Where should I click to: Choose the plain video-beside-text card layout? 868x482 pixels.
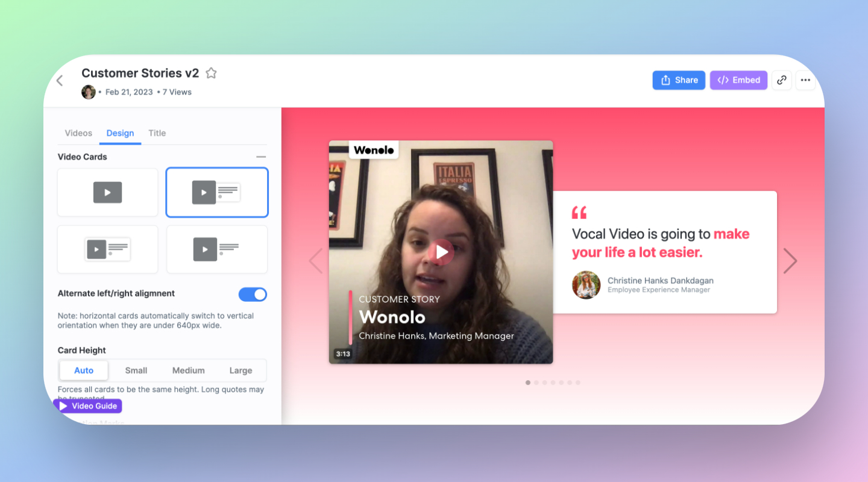(217, 249)
